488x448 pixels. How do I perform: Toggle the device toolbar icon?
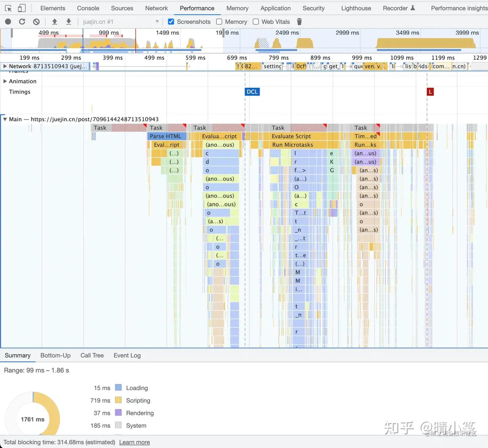click(x=22, y=8)
